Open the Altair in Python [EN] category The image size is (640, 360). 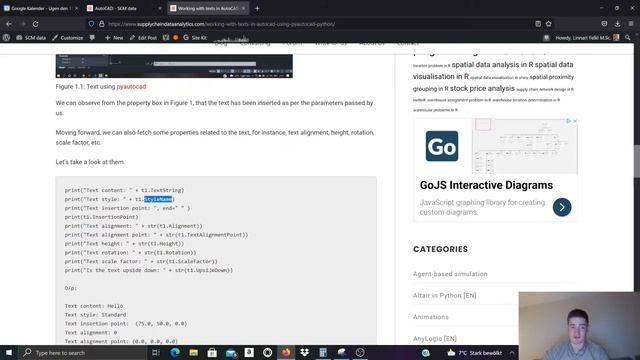click(444, 296)
